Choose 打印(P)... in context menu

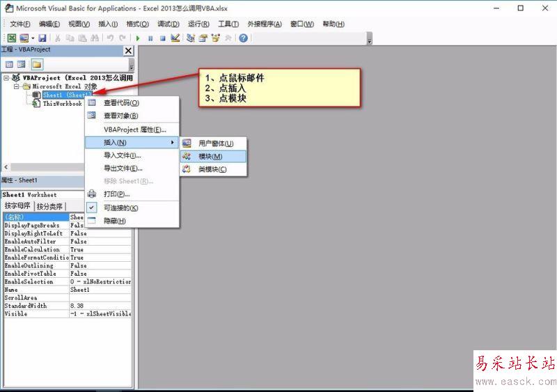point(132,194)
